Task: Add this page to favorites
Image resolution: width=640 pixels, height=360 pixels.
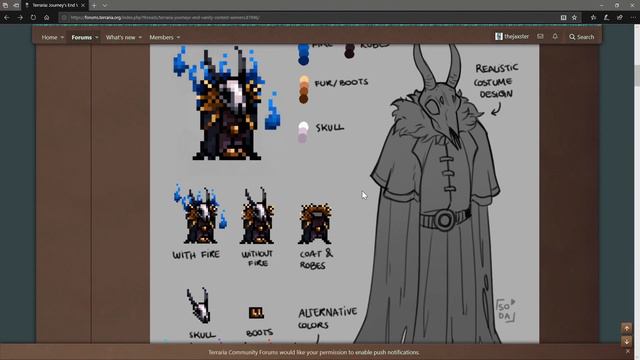Action: tap(574, 18)
